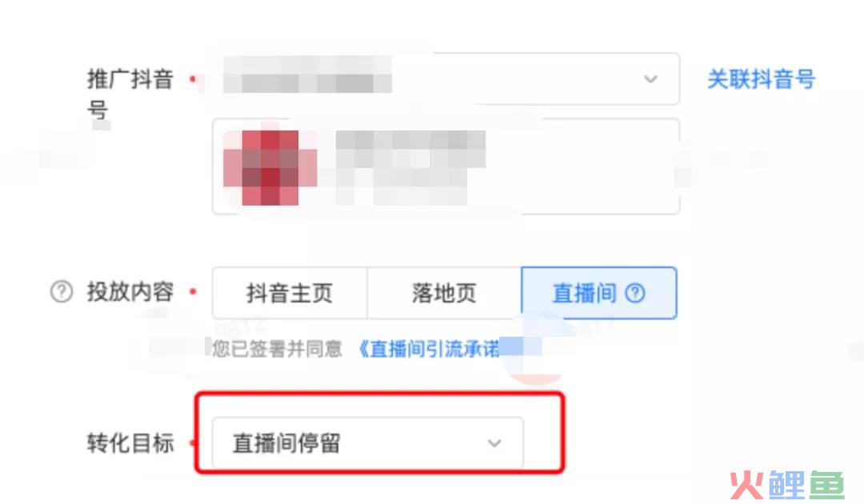Click the 推广抖音号 select field
This screenshot has height=504, width=864.
click(446, 78)
